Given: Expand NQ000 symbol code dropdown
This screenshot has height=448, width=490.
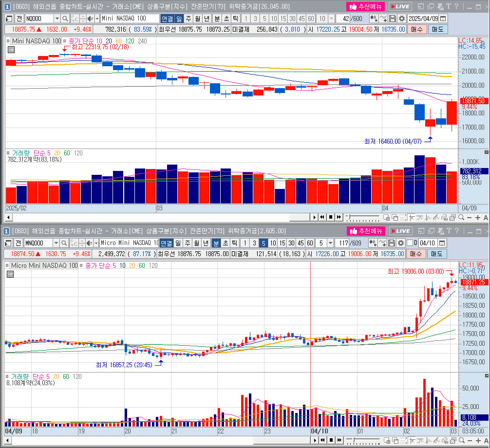Looking at the screenshot, I should click(57, 19).
